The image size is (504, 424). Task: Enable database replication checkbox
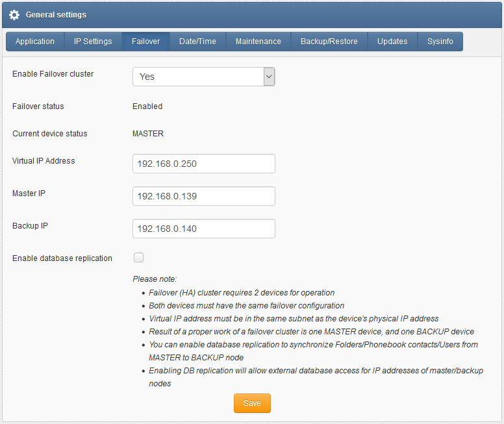pyautogui.click(x=138, y=258)
